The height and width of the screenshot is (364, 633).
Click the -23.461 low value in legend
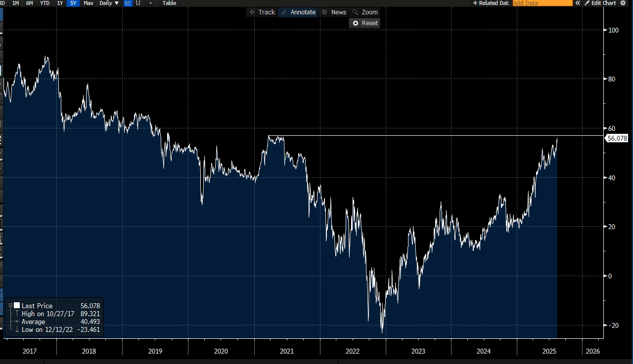tap(89, 329)
